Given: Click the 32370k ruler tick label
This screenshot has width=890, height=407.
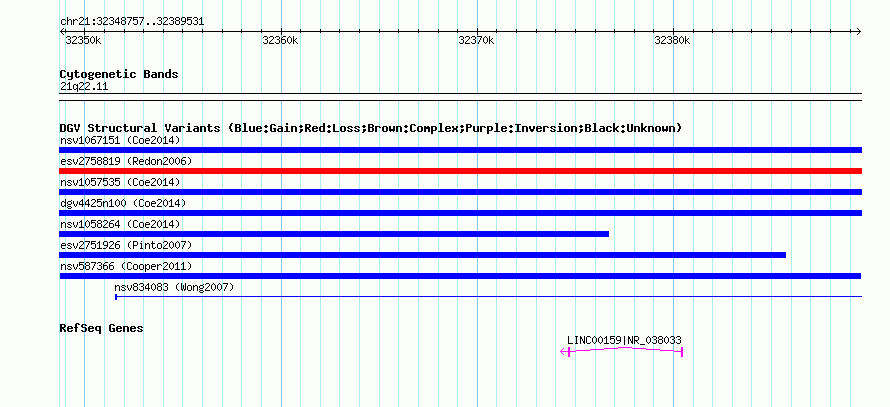Looking at the screenshot, I should [476, 41].
